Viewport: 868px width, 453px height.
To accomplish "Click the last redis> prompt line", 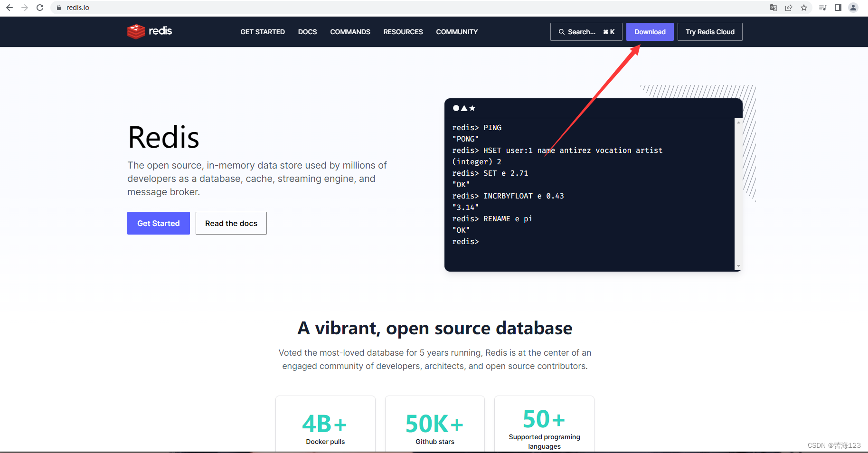I will (x=466, y=242).
